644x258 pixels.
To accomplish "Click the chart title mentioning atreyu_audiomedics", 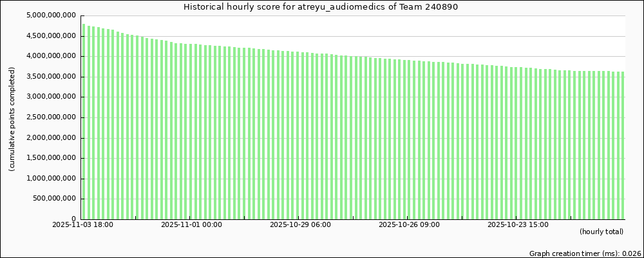I will pos(321,7).
